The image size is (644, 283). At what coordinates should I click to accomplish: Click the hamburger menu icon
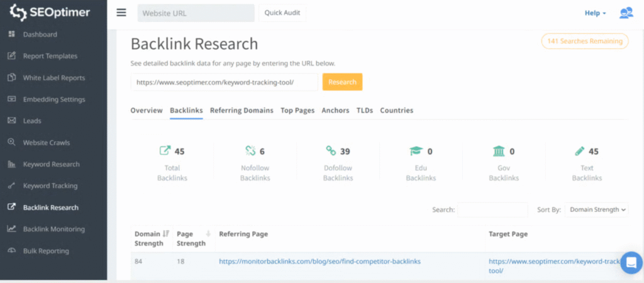tap(121, 13)
